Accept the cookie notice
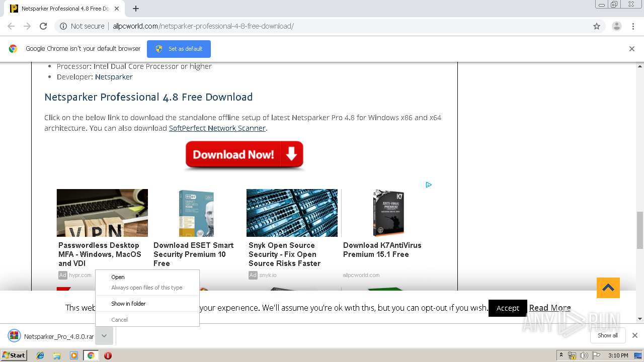Screen dimensions: 644x362 coord(508,308)
